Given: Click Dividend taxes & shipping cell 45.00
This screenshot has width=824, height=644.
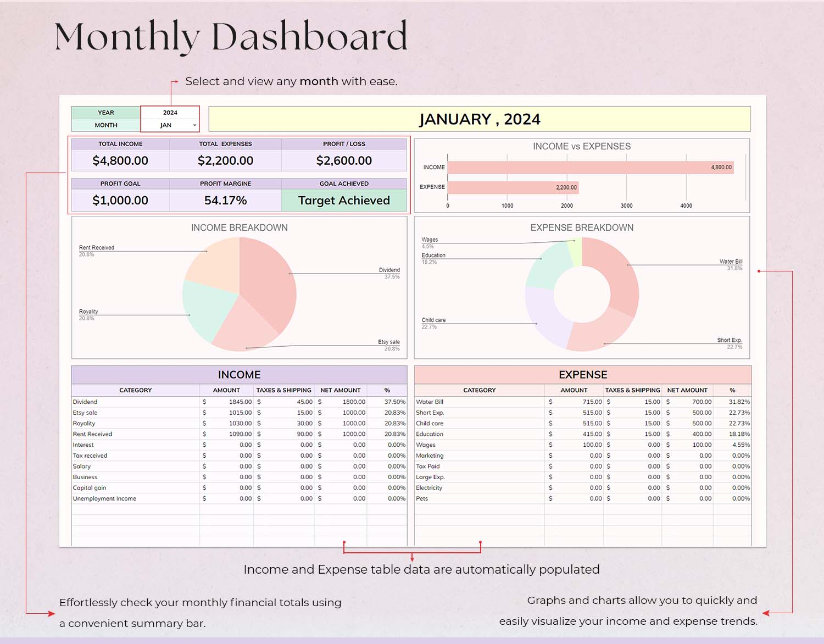Looking at the screenshot, I should coord(284,402).
